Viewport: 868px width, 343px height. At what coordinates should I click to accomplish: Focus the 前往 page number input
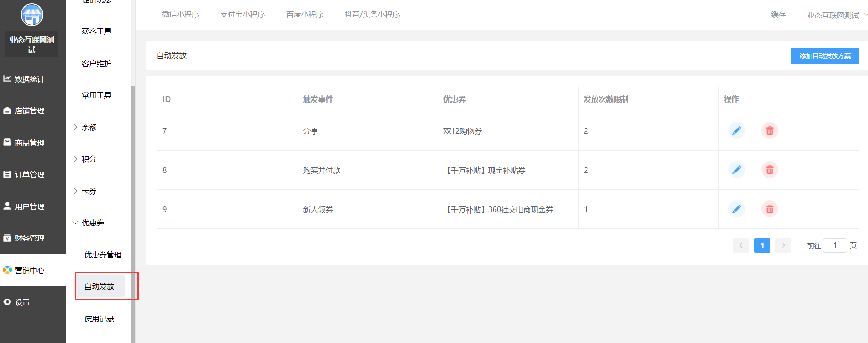tap(835, 245)
